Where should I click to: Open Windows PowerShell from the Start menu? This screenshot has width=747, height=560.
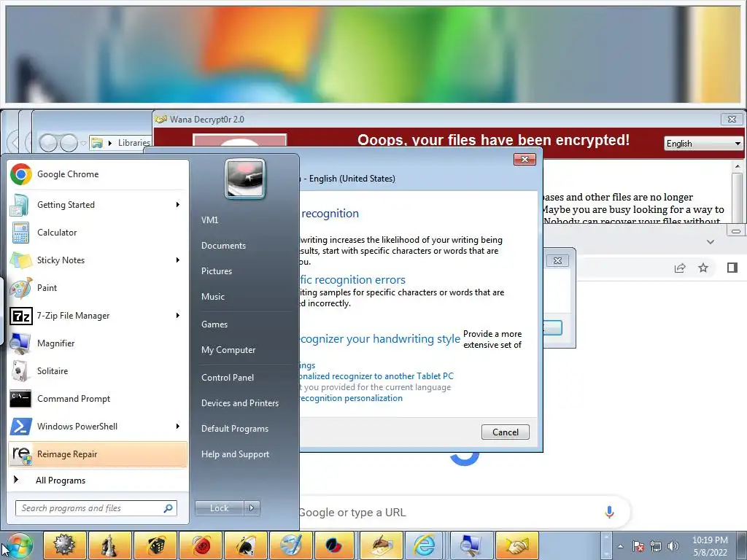(x=98, y=426)
